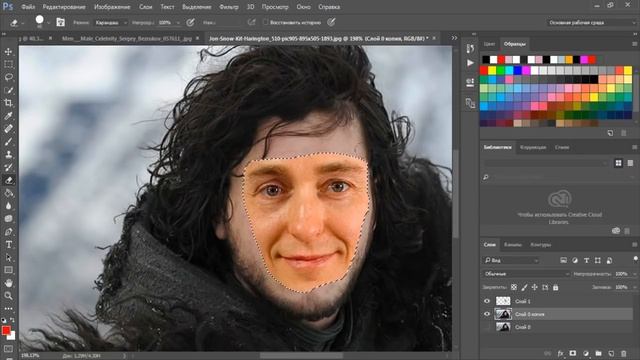Viewport: 640px width, 360px height.
Task: Open the workspace switcher dropdown
Action: 591,23
